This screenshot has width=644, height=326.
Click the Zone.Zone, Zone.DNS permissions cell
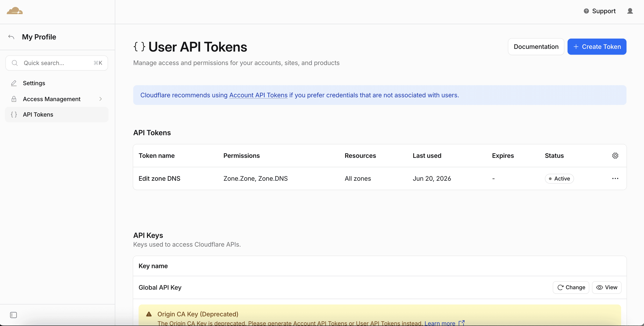click(x=255, y=178)
